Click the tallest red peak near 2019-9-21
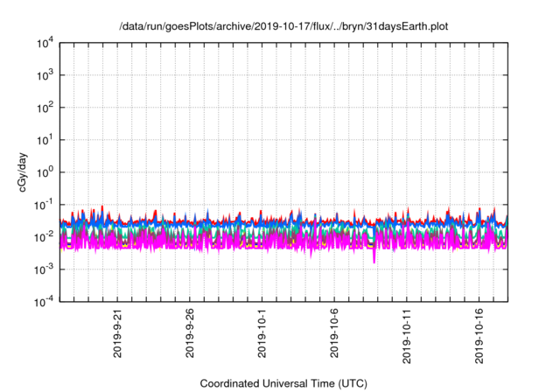Screen dimensions: 560x392 [102, 206]
